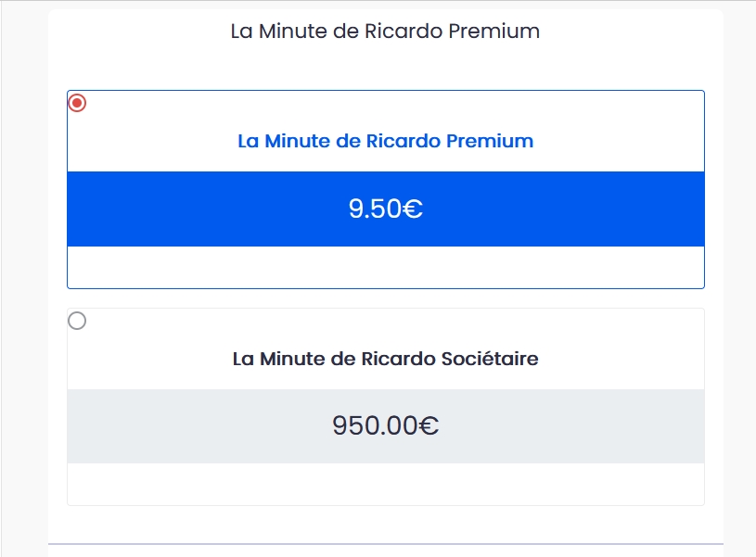Click the empty area below the 950.00€ banner

385,480
